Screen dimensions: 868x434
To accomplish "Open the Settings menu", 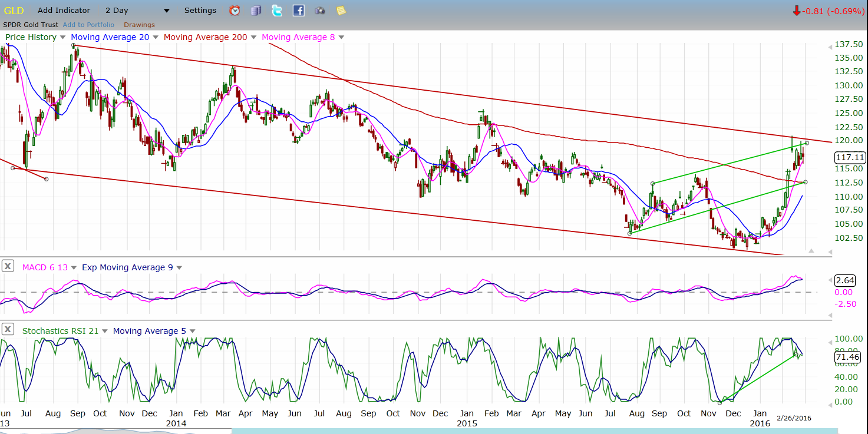I will tap(200, 10).
